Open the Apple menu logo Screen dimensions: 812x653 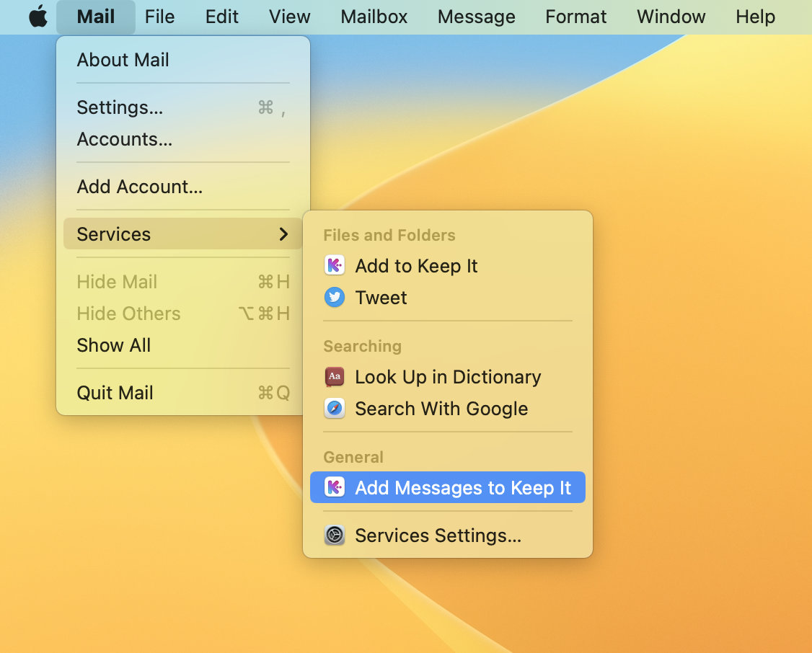pos(38,17)
